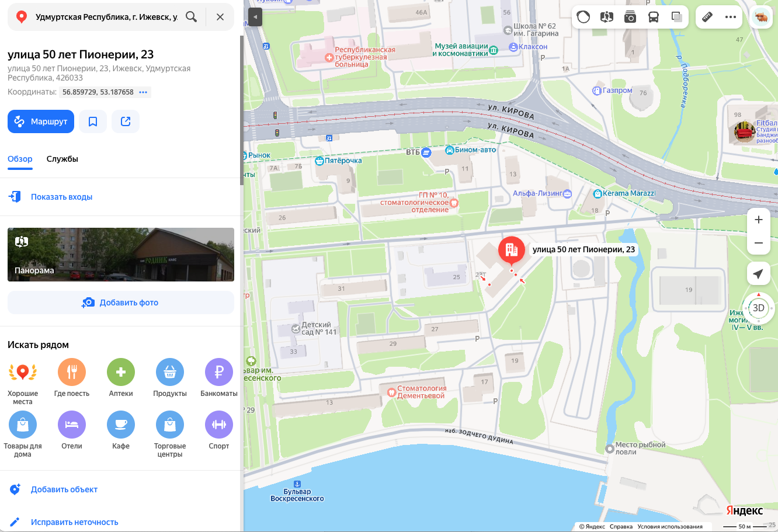Expand coordinates options three-dot button
The image size is (778, 532).
143,92
